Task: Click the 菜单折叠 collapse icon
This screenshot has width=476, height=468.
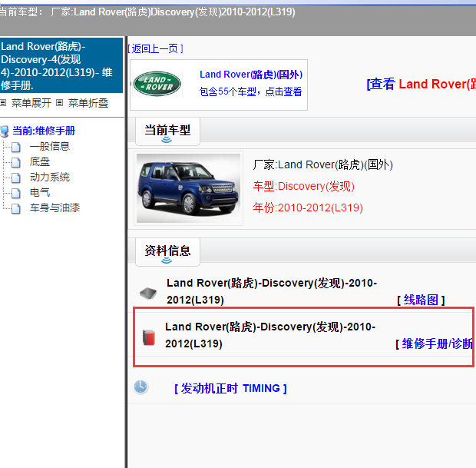Action: click(x=60, y=103)
